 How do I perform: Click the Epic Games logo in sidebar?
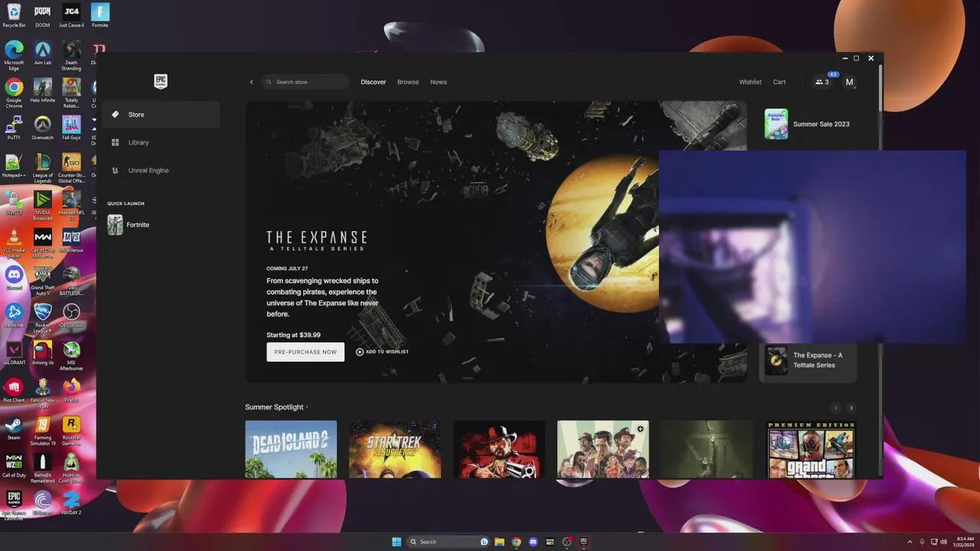click(160, 82)
